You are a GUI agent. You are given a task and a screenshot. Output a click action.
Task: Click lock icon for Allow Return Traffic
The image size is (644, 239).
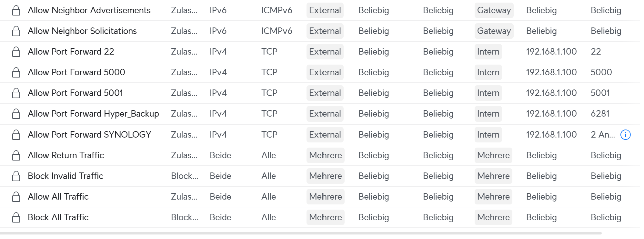[16, 155]
